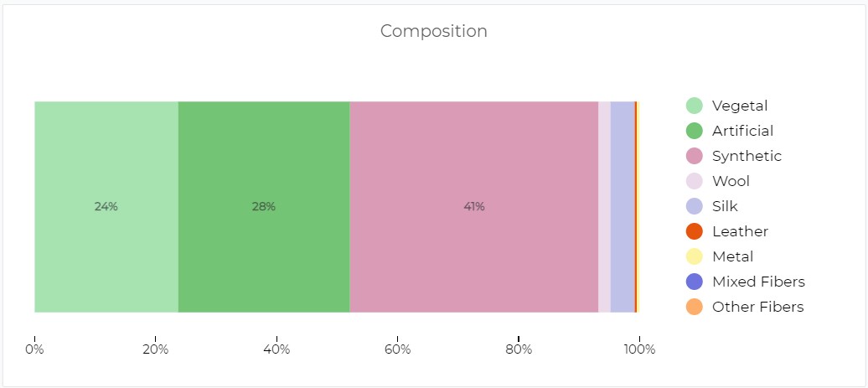The image size is (868, 388).
Task: Click the Metal legend color circle
Action: [695, 256]
